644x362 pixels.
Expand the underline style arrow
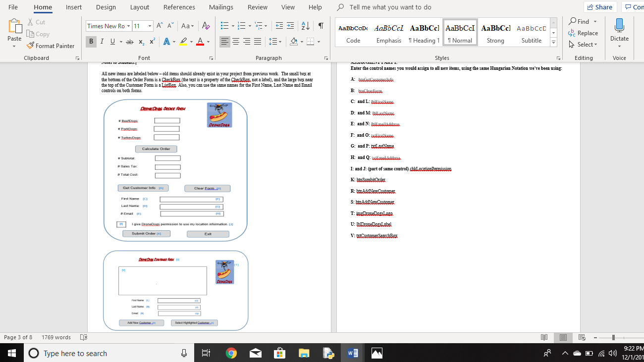point(120,42)
